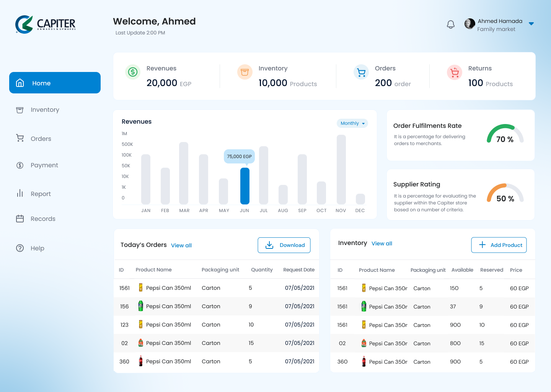
Task: Click the Help question-mark icon
Action: (20, 248)
